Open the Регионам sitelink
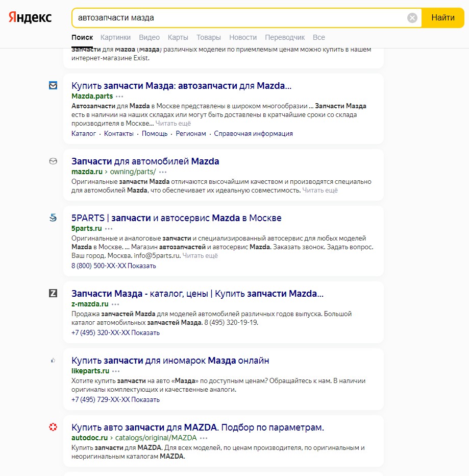The width and height of the screenshot is (469, 476). [x=191, y=134]
